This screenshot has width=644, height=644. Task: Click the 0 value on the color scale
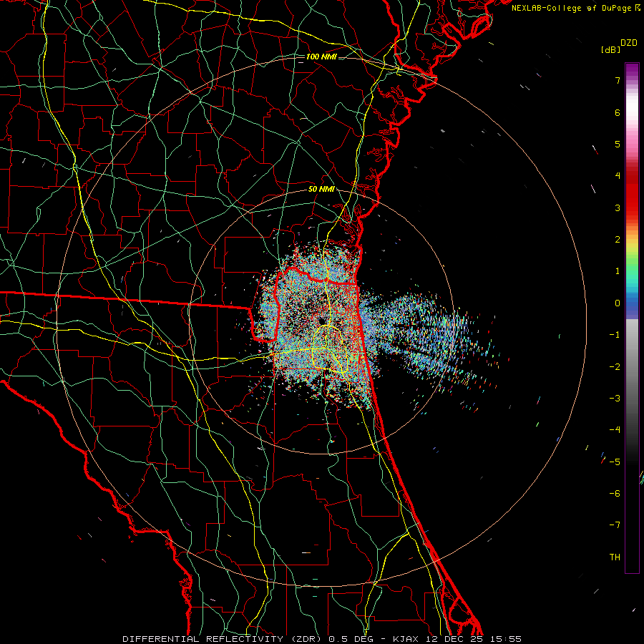(x=618, y=303)
